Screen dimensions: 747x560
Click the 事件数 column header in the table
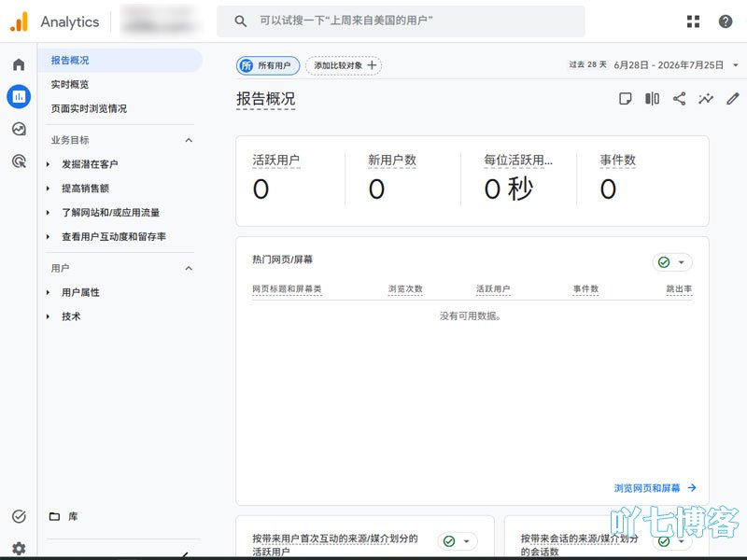[x=585, y=288]
